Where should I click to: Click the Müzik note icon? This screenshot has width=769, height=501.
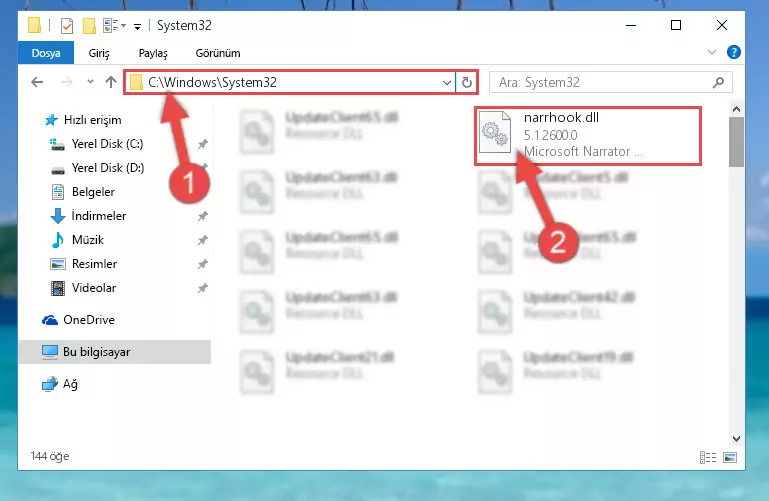click(x=58, y=240)
